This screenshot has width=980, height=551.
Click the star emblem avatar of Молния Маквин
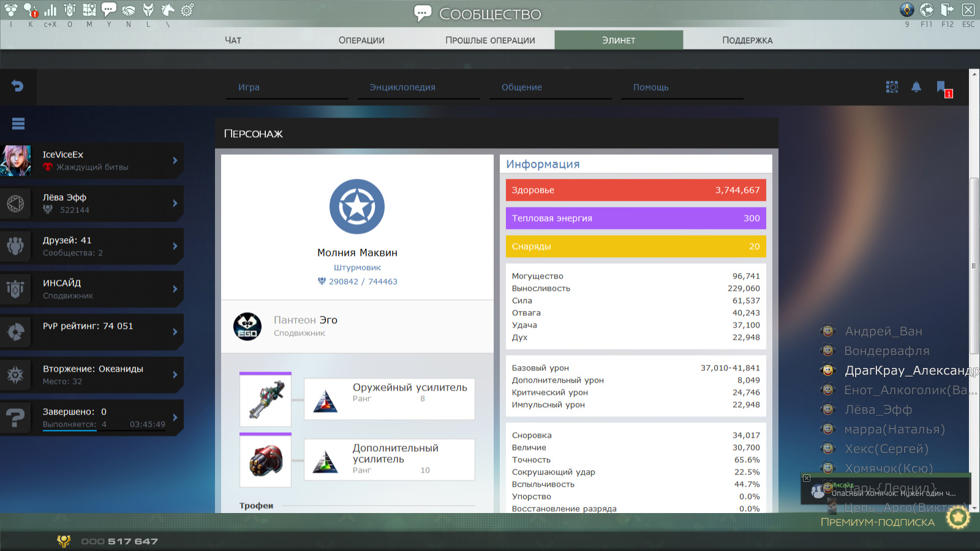point(357,206)
